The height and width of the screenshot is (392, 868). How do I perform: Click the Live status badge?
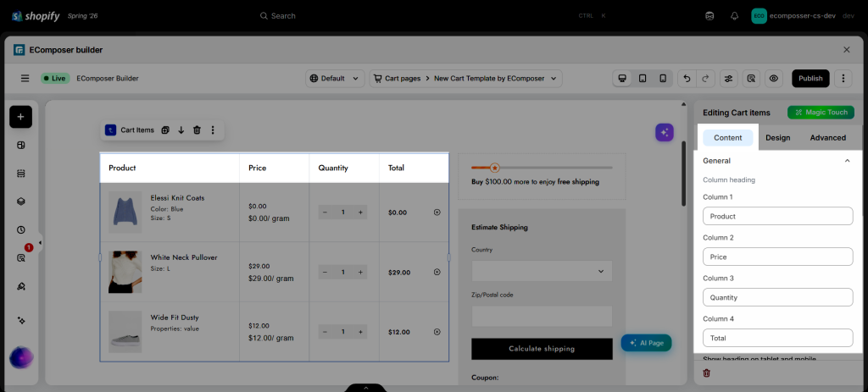(x=54, y=79)
